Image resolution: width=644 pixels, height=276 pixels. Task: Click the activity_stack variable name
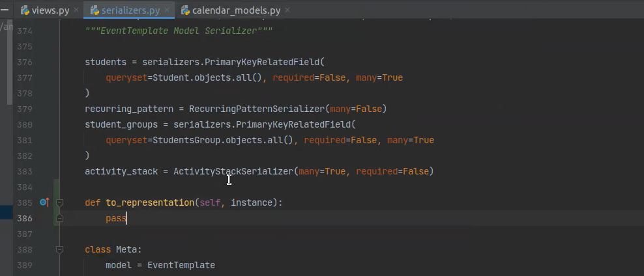click(x=121, y=171)
